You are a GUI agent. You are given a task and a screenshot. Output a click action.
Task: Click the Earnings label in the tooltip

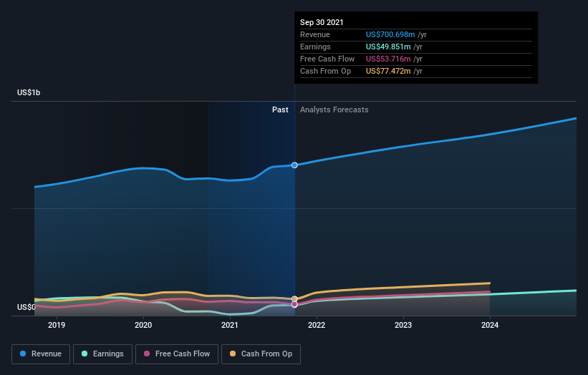[x=315, y=47]
